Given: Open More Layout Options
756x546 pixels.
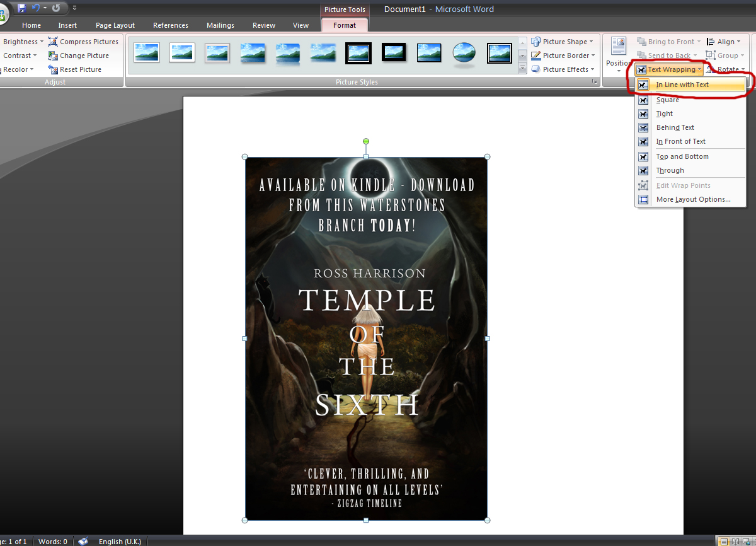Looking at the screenshot, I should [x=693, y=199].
